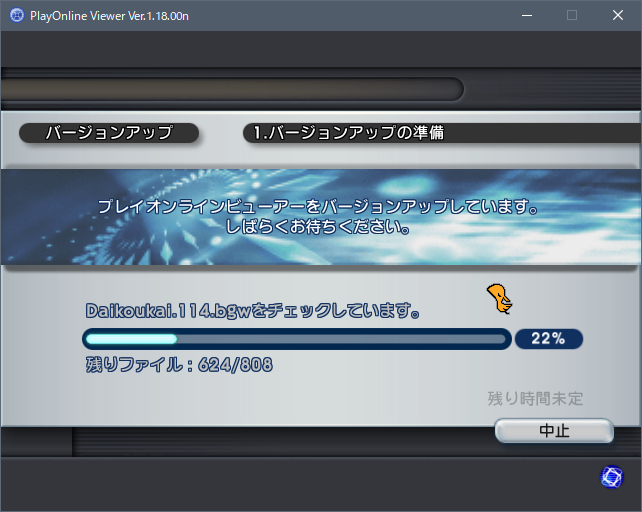Click the Daikoukai.114.bgw file checking text
The height and width of the screenshot is (512, 642).
click(253, 311)
